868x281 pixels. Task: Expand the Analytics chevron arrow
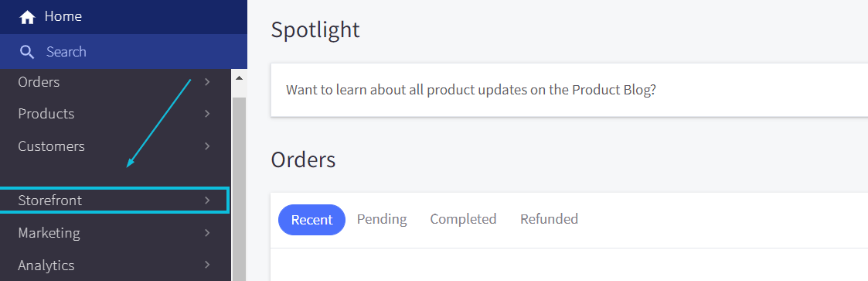(x=208, y=265)
